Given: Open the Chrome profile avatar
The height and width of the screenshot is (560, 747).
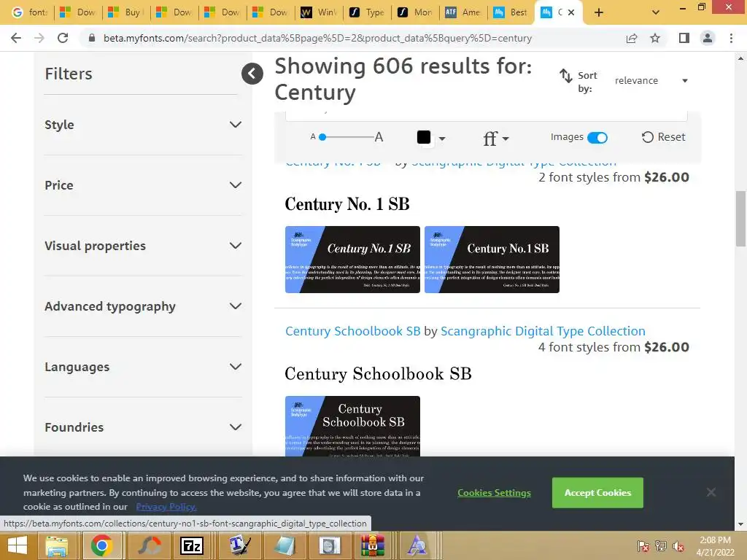Looking at the screenshot, I should [x=708, y=38].
